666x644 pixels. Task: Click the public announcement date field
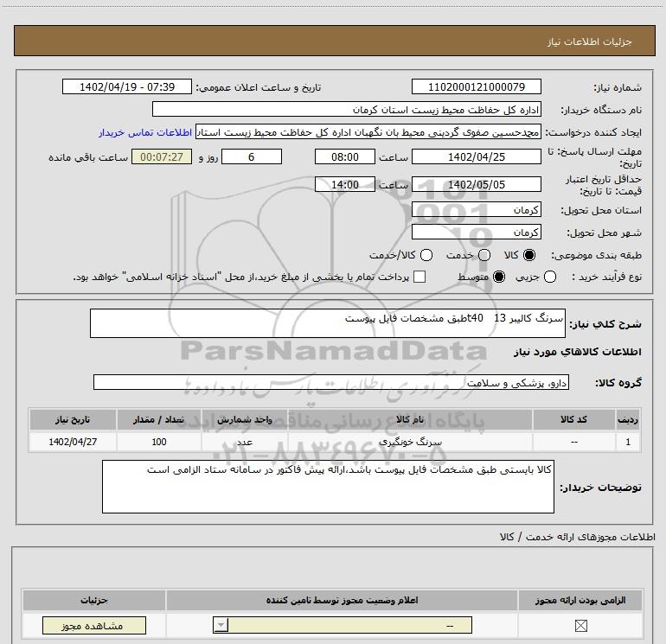[x=127, y=87]
